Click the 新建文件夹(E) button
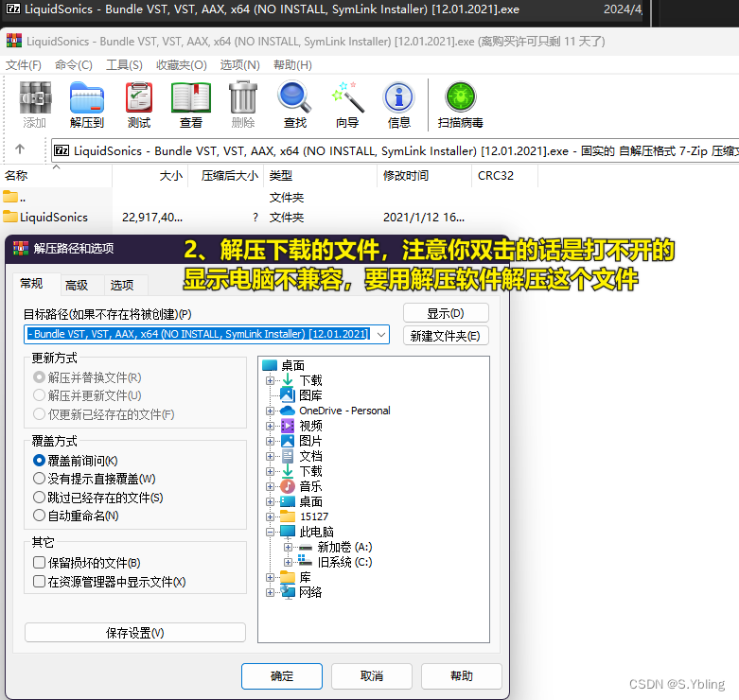Viewport: 739px width, 700px height. point(446,336)
